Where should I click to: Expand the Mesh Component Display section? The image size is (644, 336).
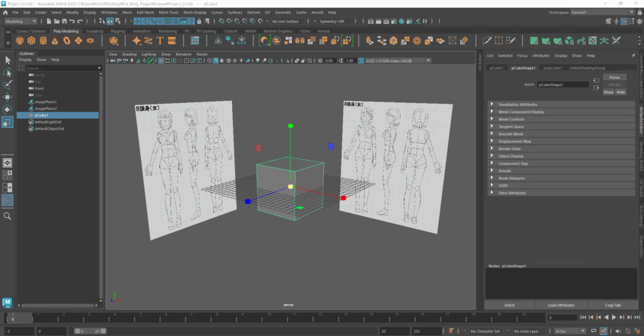pyautogui.click(x=561, y=112)
